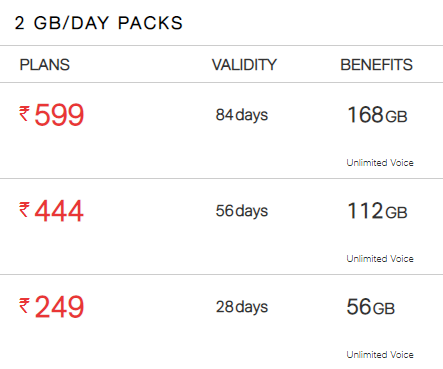Click the 2 GB/DAY PACKS heading

pyautogui.click(x=99, y=23)
